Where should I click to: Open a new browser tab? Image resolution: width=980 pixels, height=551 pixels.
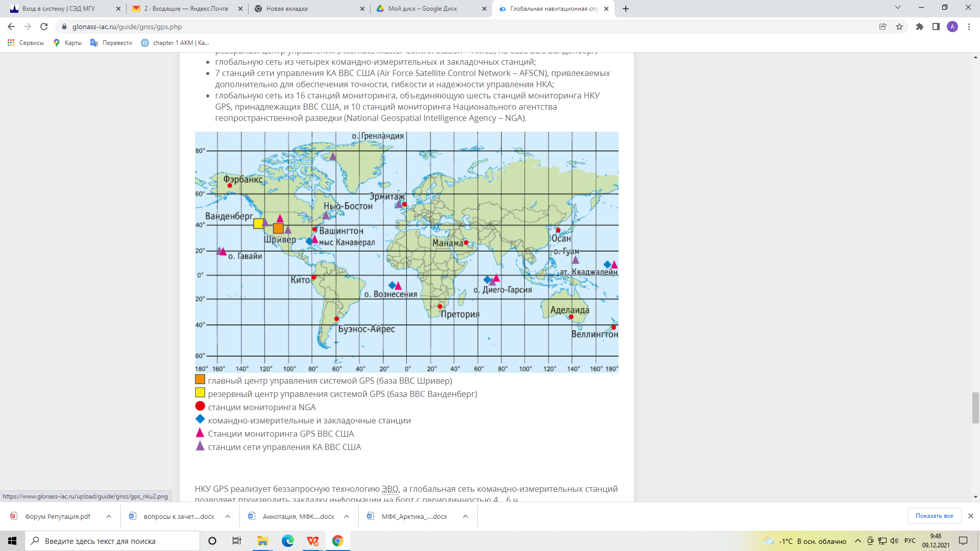[x=626, y=9]
